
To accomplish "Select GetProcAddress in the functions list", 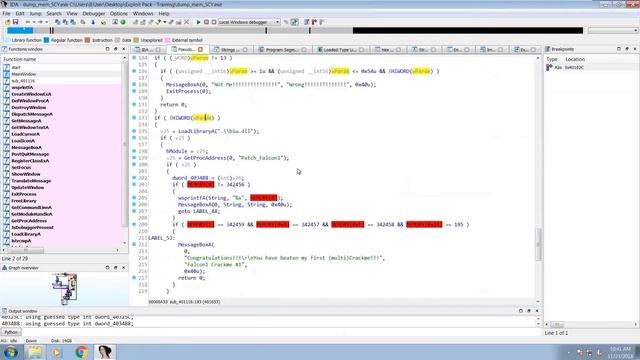I will point(28,221).
